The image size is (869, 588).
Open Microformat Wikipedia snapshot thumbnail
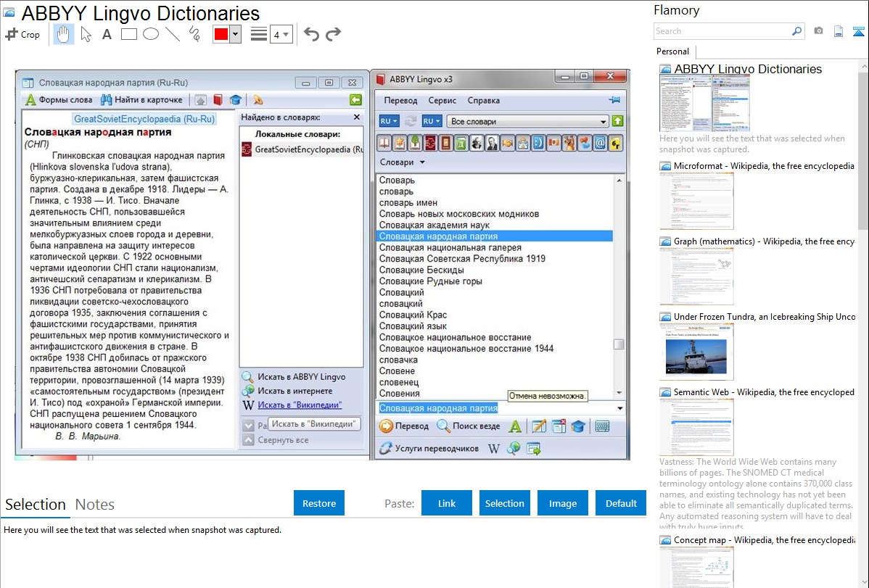coord(696,201)
